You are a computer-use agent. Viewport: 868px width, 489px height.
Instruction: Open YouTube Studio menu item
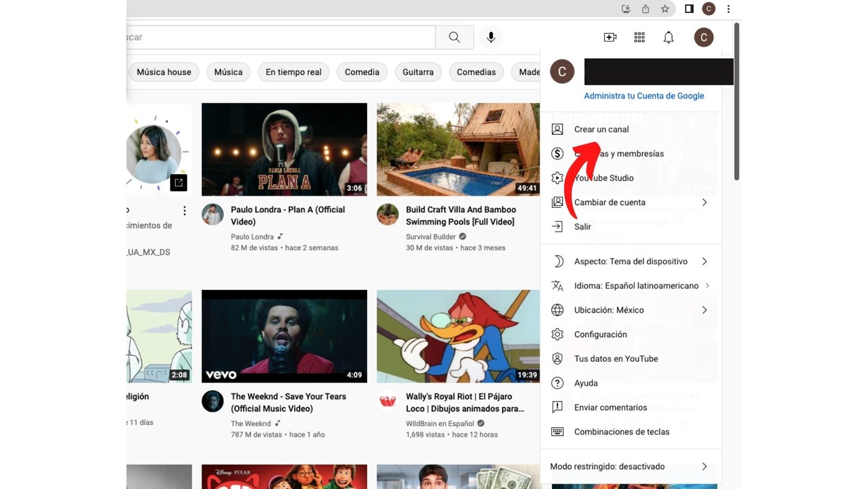coord(631,178)
